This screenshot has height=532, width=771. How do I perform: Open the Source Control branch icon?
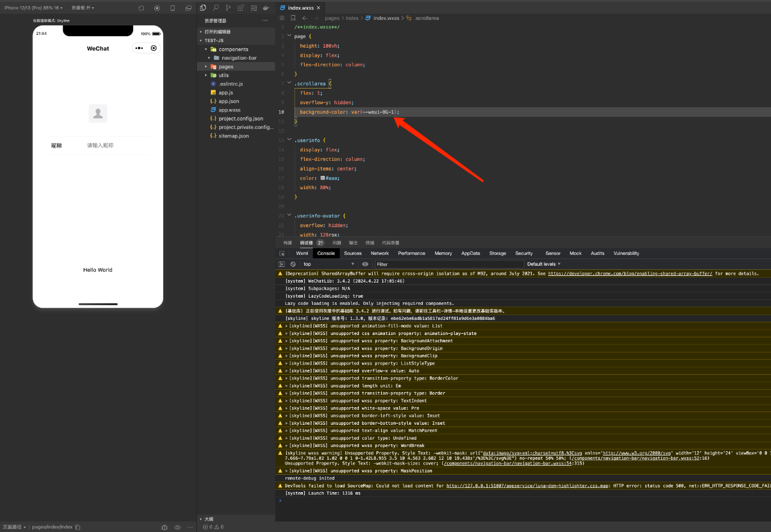click(x=228, y=8)
